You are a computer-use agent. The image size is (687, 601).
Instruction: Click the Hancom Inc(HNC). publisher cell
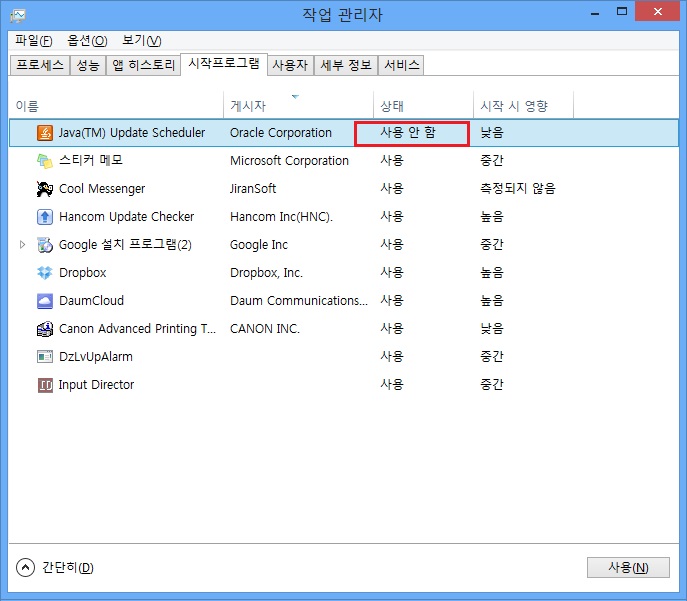[x=281, y=217]
